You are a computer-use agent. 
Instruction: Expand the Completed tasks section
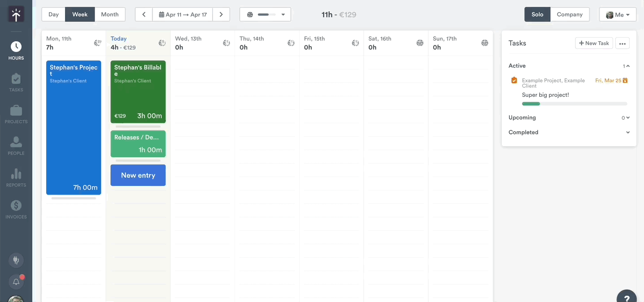pos(627,132)
